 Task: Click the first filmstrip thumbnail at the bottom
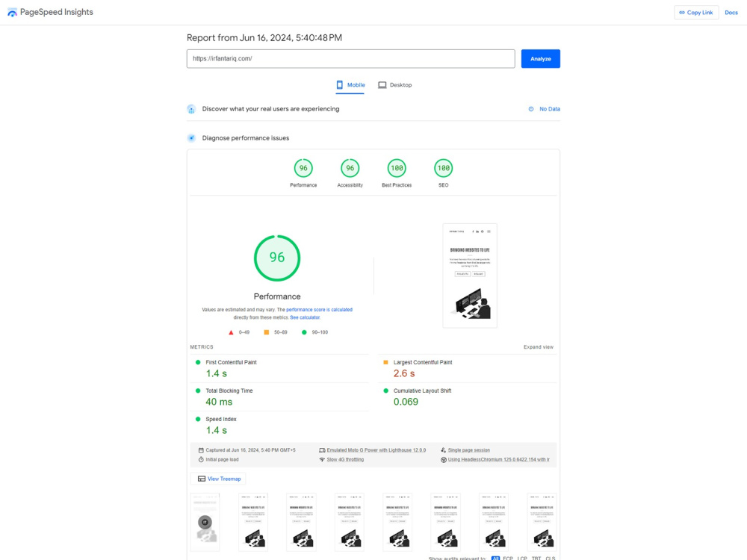[205, 521]
